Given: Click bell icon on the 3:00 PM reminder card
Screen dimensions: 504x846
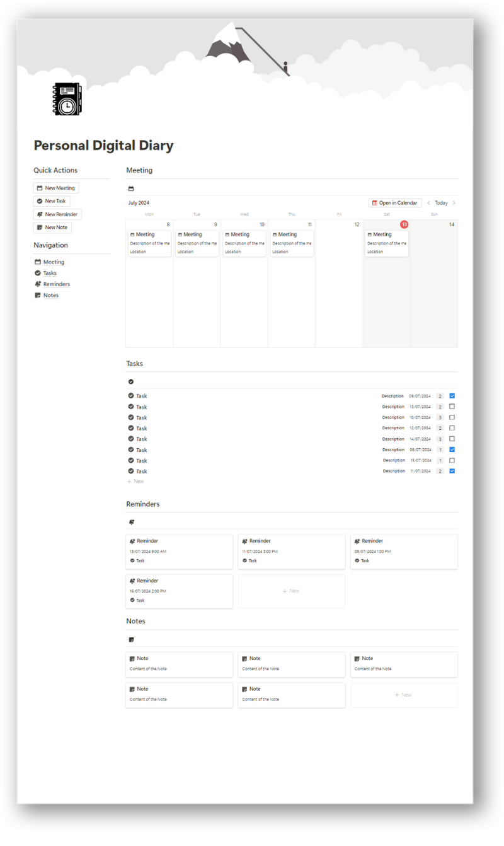Looking at the screenshot, I should pyautogui.click(x=244, y=541).
